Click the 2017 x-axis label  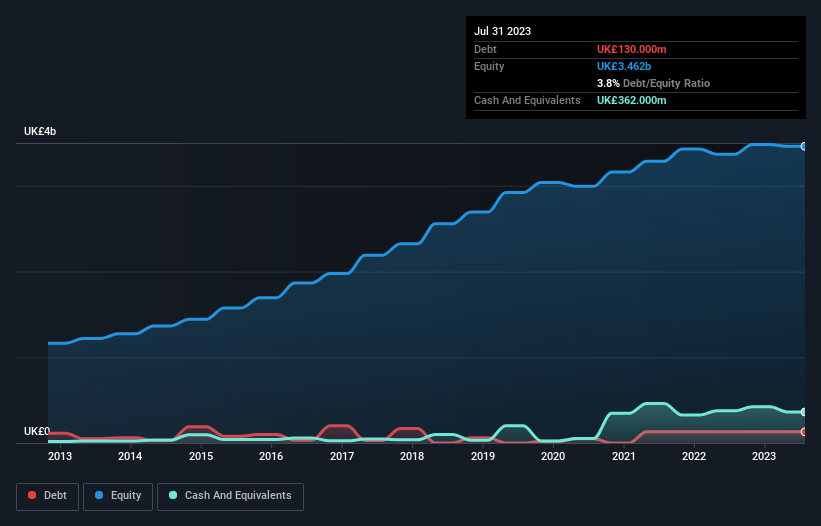(x=342, y=456)
